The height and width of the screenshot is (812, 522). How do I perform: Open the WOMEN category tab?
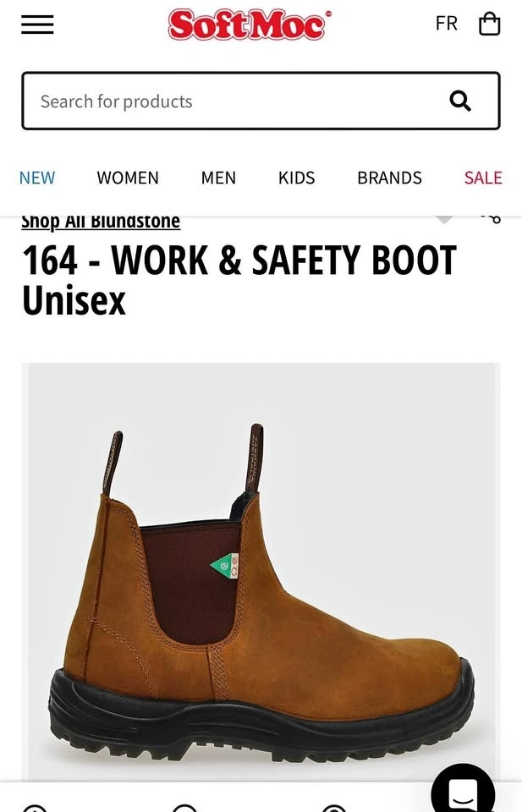(x=128, y=178)
